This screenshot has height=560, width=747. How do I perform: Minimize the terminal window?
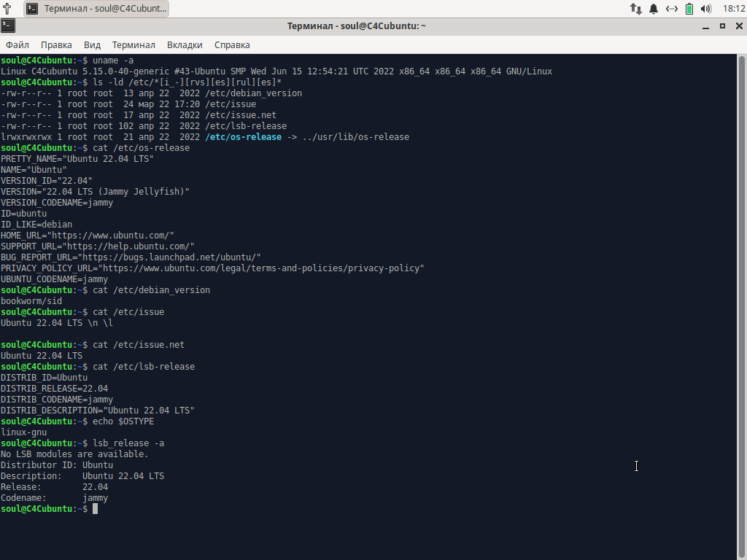pyautogui.click(x=705, y=26)
